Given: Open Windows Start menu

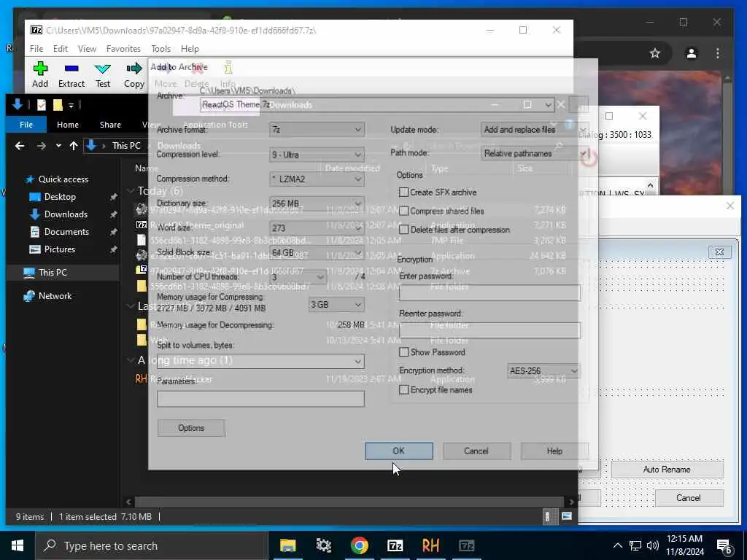Looking at the screenshot, I should pyautogui.click(x=18, y=545).
